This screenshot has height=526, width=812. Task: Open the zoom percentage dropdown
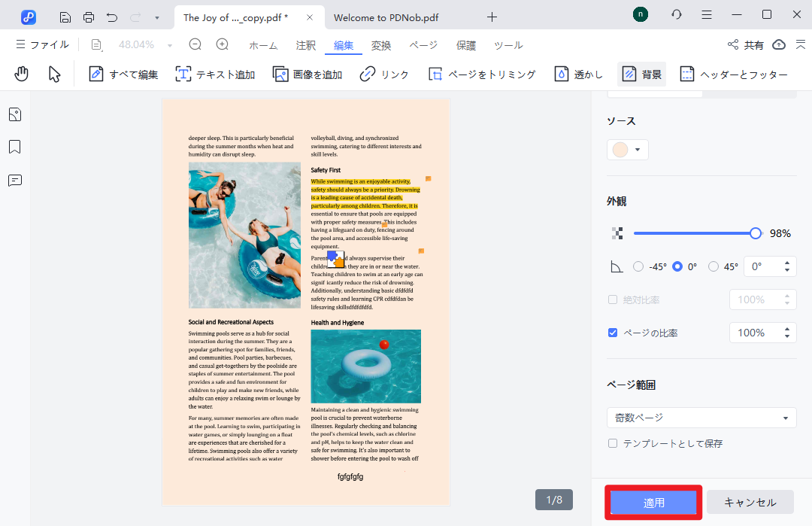tap(170, 45)
